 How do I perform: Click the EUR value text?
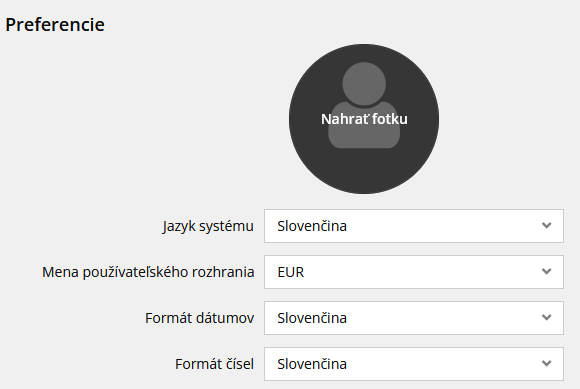coord(291,272)
